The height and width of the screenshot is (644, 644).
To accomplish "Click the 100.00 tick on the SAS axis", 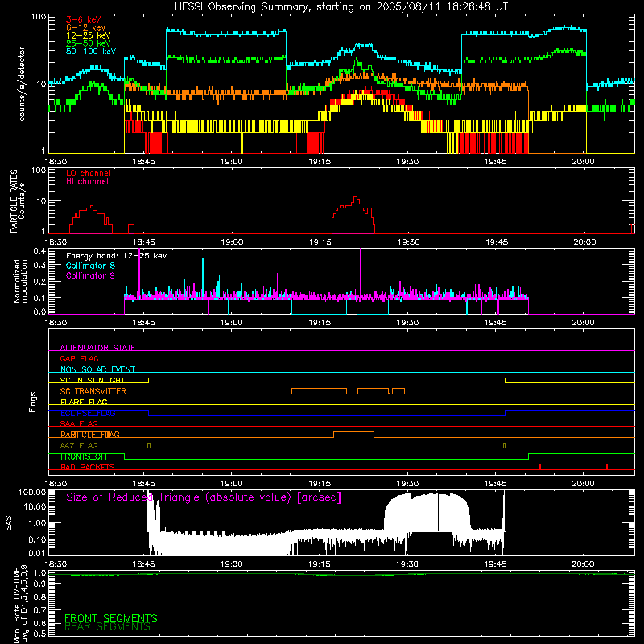I will click(x=32, y=492).
